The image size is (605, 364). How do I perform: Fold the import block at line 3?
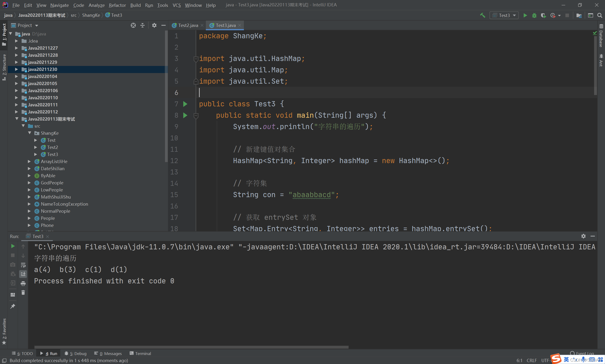pos(196,59)
